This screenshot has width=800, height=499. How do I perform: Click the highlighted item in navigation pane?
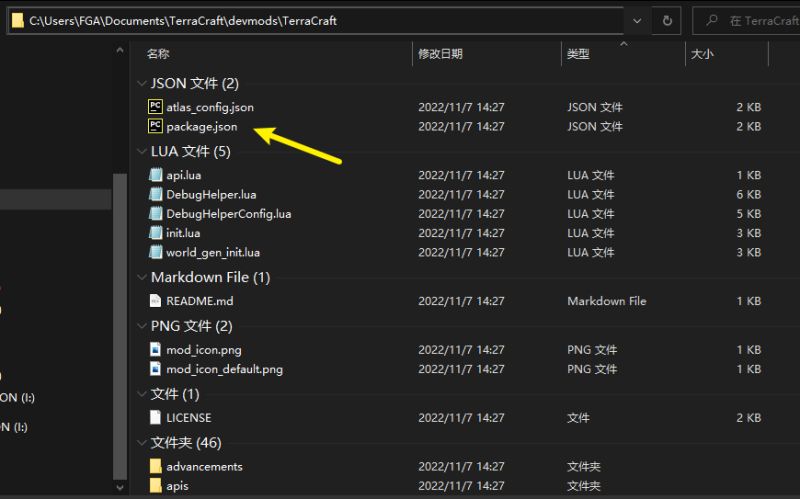[56, 199]
